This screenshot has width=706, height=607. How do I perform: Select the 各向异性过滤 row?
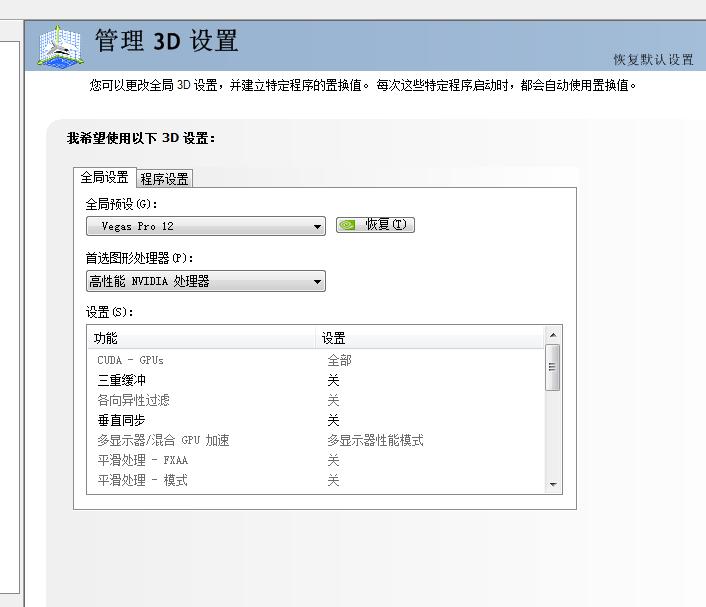click(x=316, y=400)
